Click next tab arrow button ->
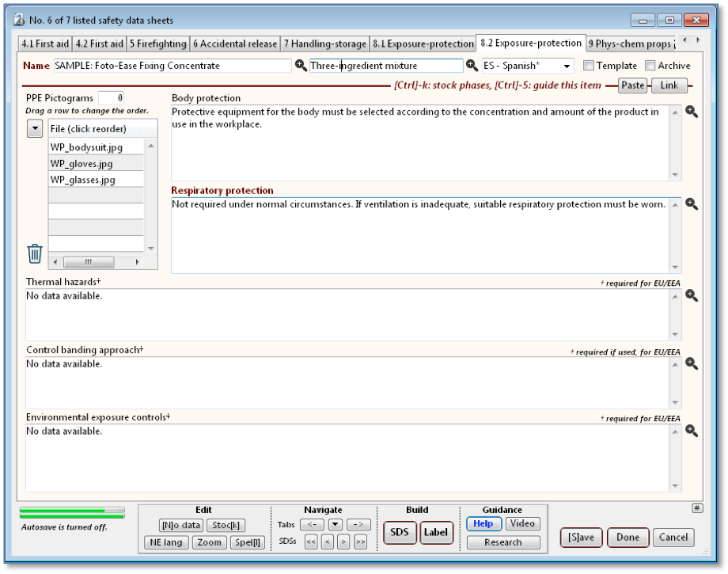 (x=358, y=524)
